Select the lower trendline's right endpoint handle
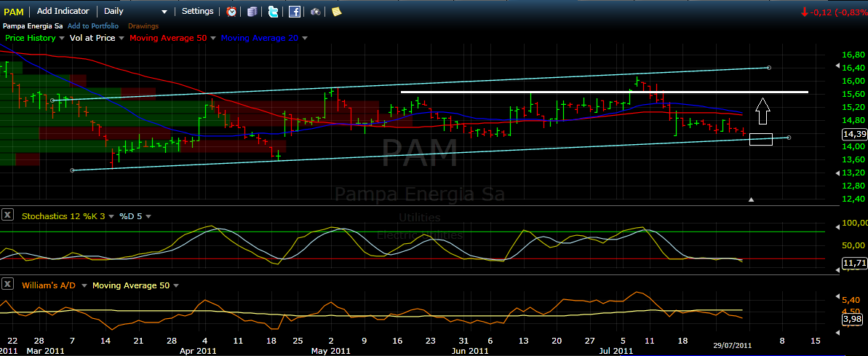868x356 pixels. pos(789,138)
